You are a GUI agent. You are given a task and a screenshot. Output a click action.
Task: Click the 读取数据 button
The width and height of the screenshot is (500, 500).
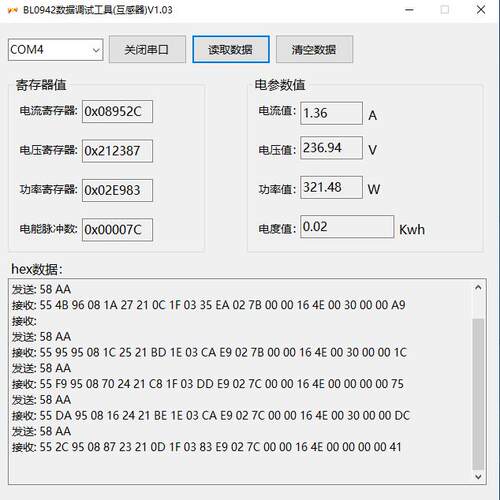click(231, 50)
